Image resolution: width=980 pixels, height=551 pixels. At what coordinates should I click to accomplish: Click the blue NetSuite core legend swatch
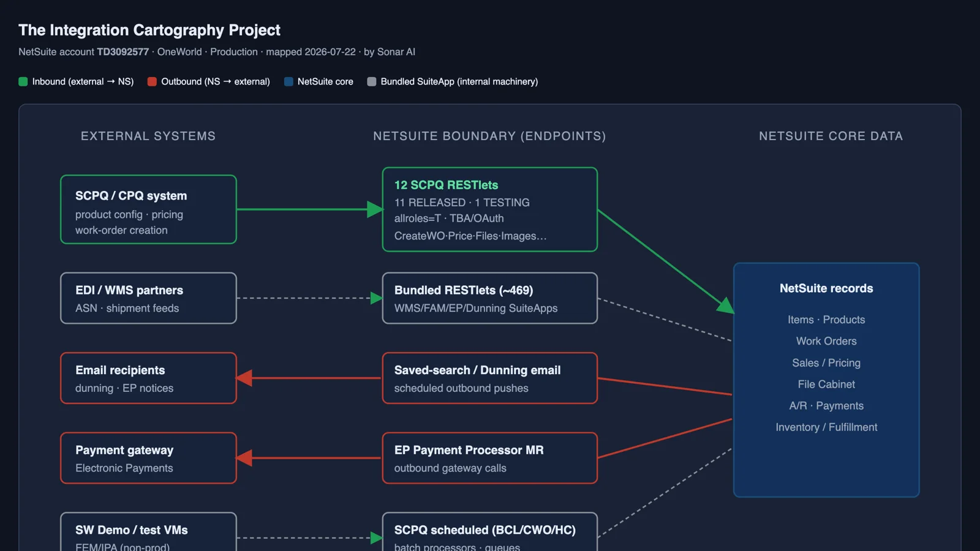288,81
